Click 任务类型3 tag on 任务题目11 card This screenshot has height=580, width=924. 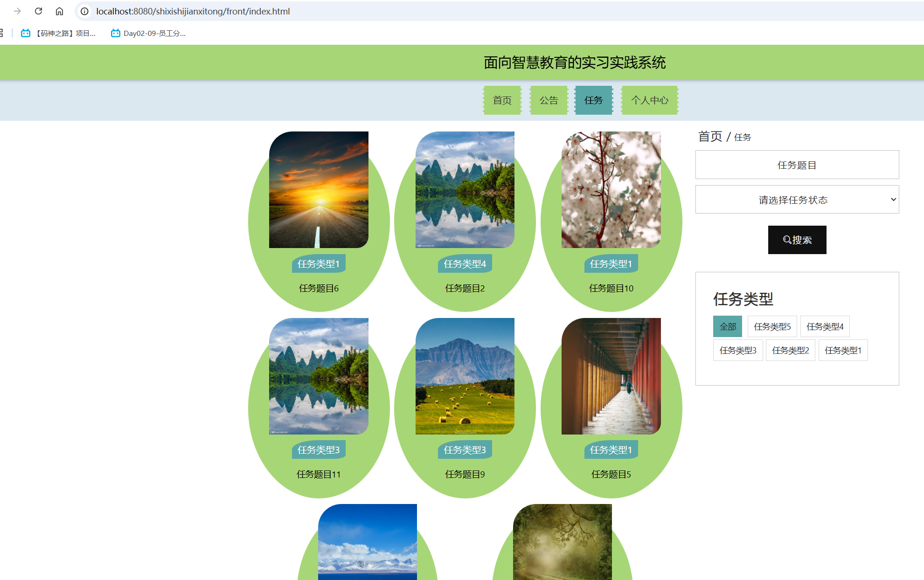click(319, 450)
